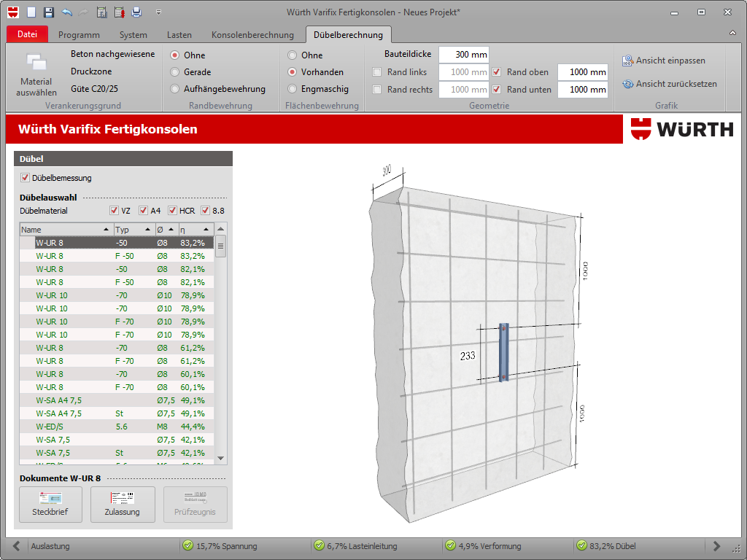Uncheck the 8.8 material checkbox
747x560 pixels.
(205, 210)
